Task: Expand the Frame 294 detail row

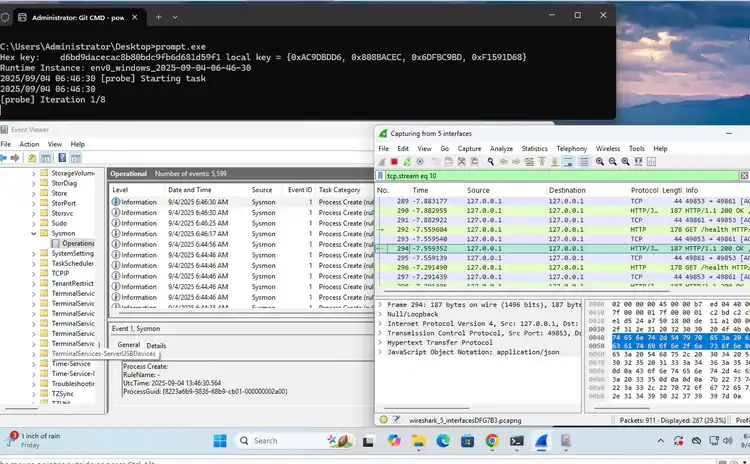Action: [380, 304]
